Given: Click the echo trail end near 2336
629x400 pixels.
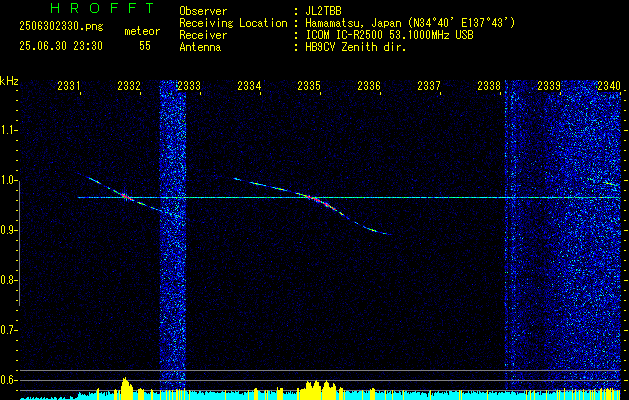Looking at the screenshot, I should coord(377,231).
